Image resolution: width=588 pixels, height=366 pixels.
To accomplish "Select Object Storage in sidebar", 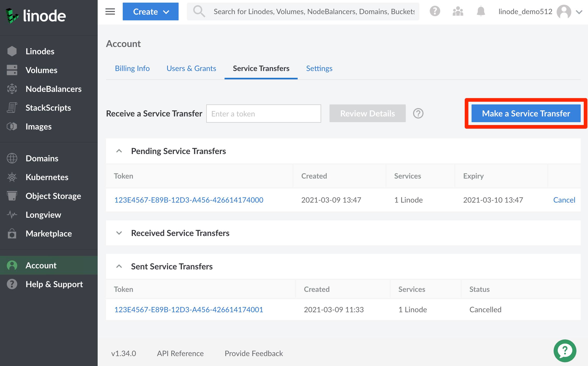I will [53, 196].
